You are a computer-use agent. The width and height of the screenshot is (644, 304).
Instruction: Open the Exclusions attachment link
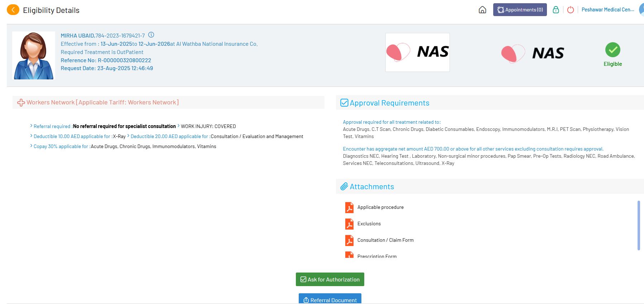coord(369,224)
